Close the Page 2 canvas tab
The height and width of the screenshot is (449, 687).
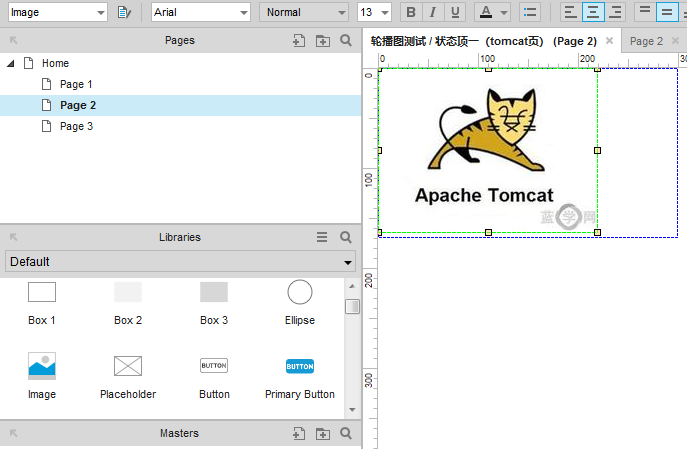[675, 41]
